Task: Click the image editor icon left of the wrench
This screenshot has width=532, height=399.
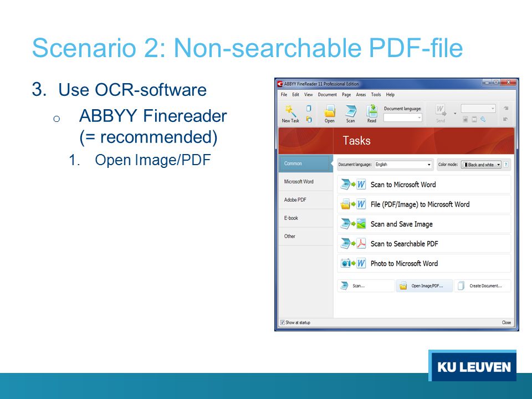Action: (x=465, y=119)
